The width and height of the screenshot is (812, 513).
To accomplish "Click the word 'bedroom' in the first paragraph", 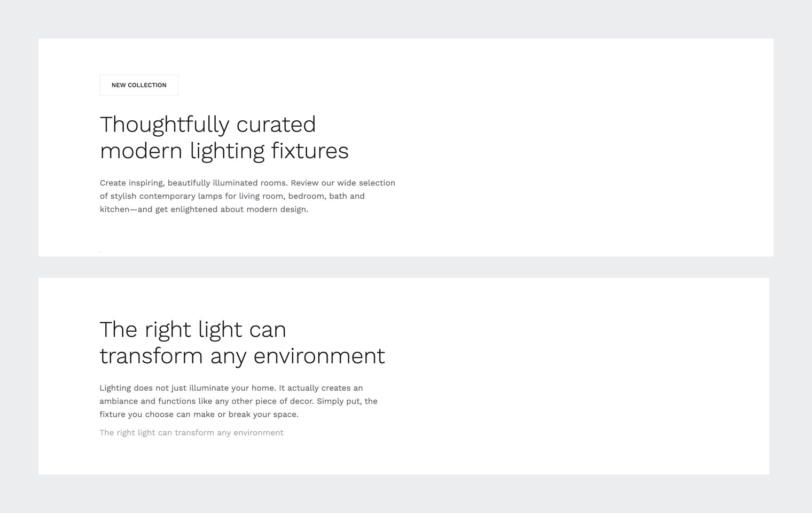I will click(x=306, y=196).
